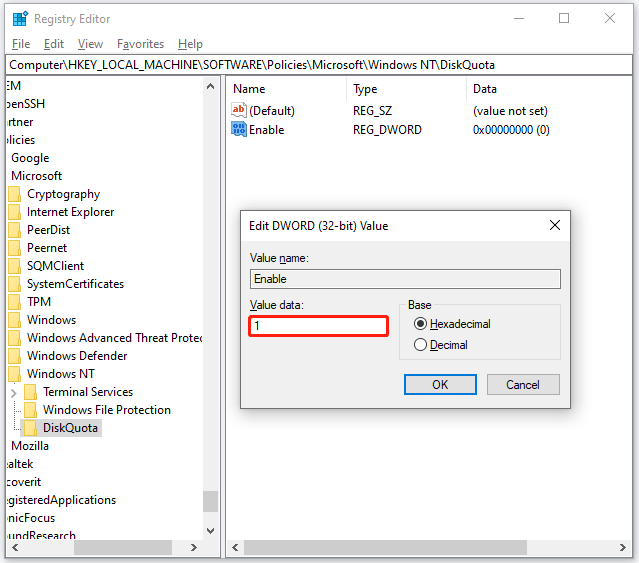Select the Microsoft key in tree
The height and width of the screenshot is (563, 639).
pos(37,176)
